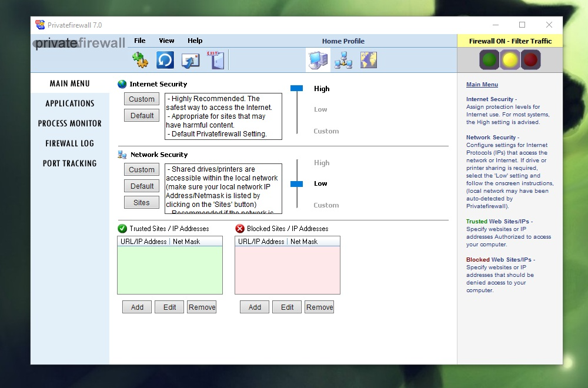Click the Main Menu help link

482,84
